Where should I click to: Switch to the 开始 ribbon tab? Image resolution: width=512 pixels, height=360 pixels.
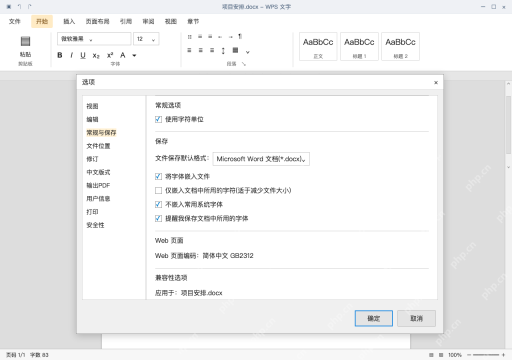42,21
